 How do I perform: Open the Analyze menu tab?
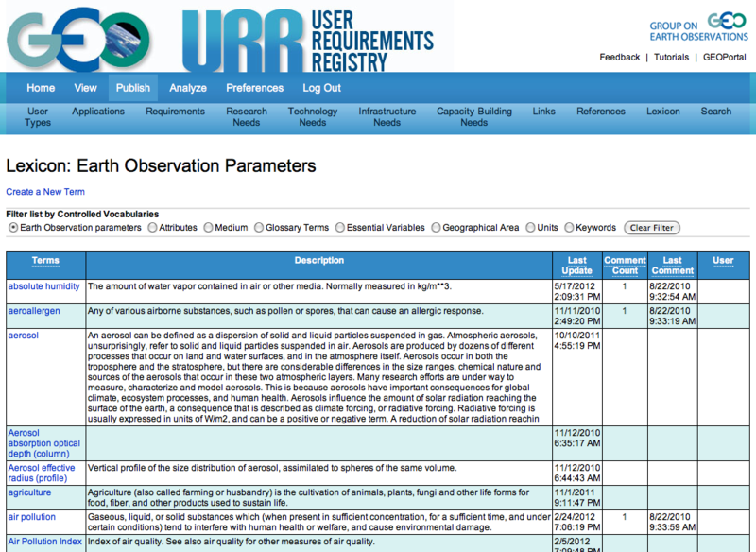[188, 88]
